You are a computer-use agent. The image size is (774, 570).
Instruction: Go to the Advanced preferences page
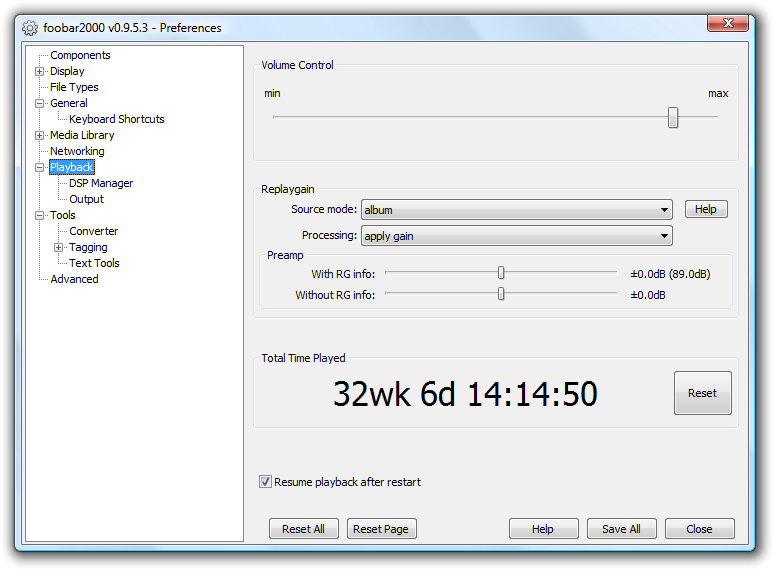[x=74, y=279]
